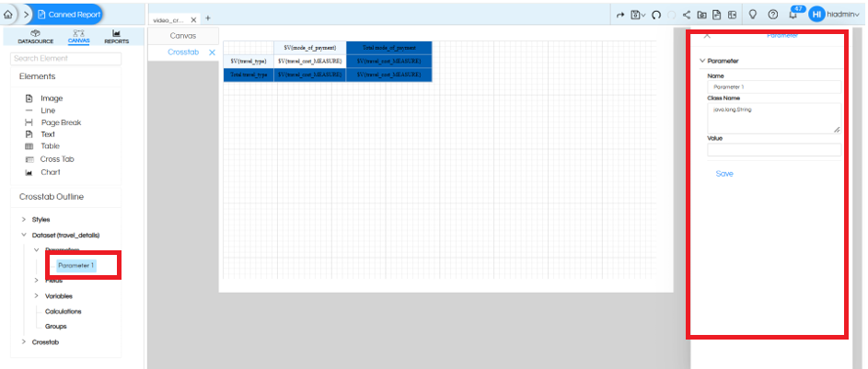Open the Save options dropdown arrow
Image resolution: width=868 pixels, height=369 pixels.
coord(643,16)
